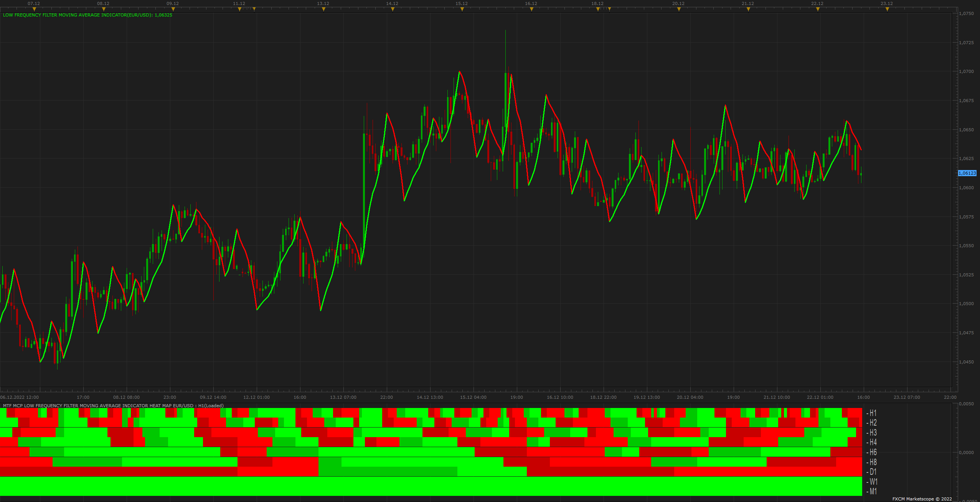Click the W1 heat map row label

(x=871, y=482)
